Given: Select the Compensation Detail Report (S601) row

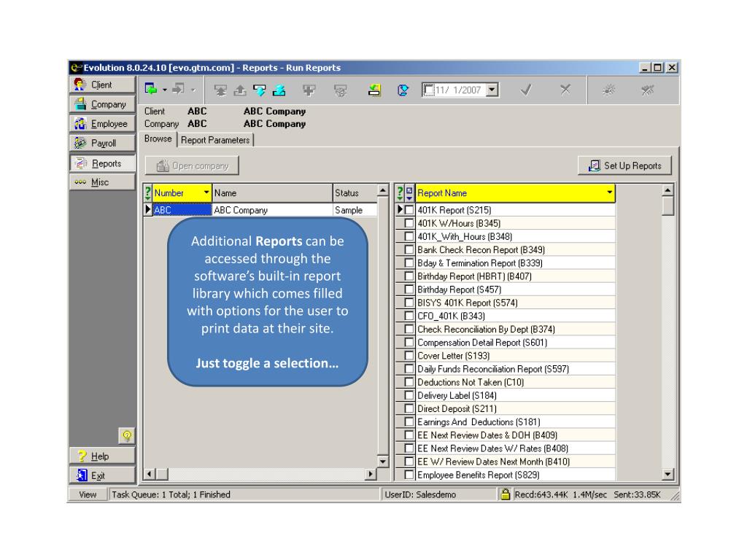Looking at the screenshot, I should [x=516, y=343].
